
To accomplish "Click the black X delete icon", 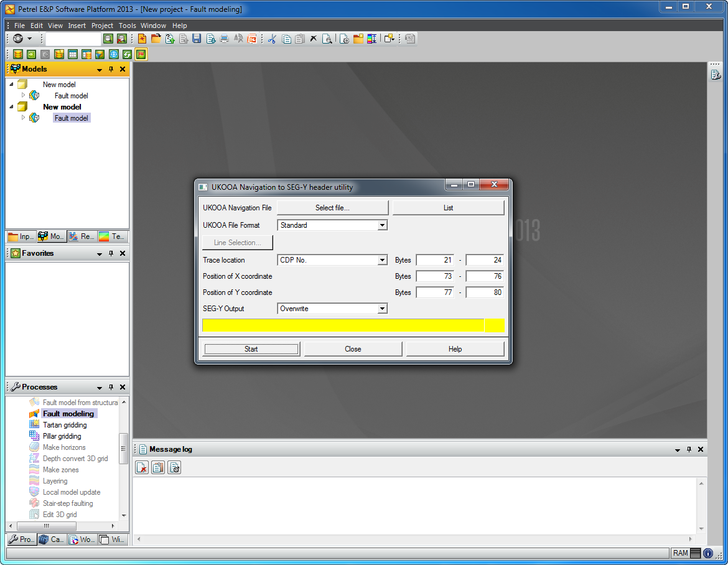I will [x=314, y=39].
